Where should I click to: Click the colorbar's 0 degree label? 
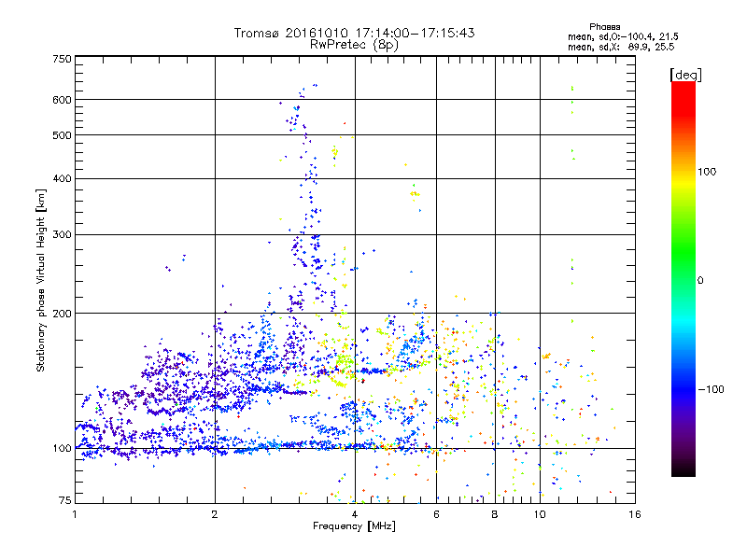pos(700,281)
